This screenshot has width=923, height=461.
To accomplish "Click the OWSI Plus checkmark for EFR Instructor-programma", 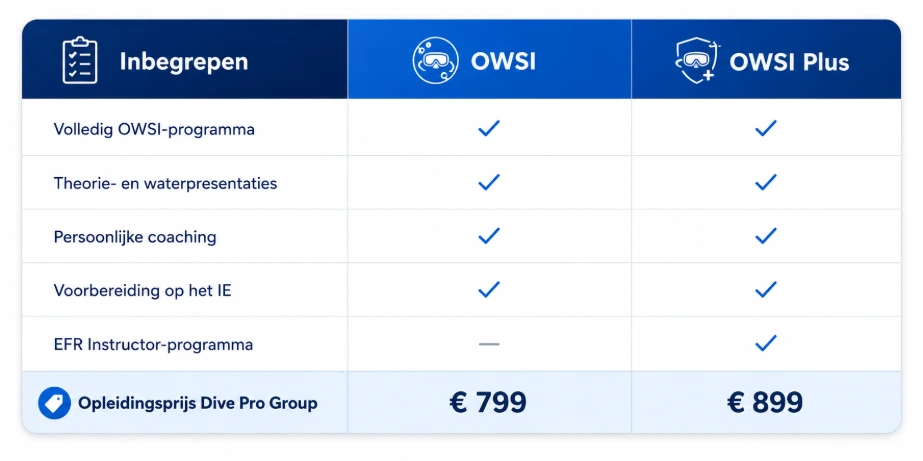I will click(x=765, y=343).
